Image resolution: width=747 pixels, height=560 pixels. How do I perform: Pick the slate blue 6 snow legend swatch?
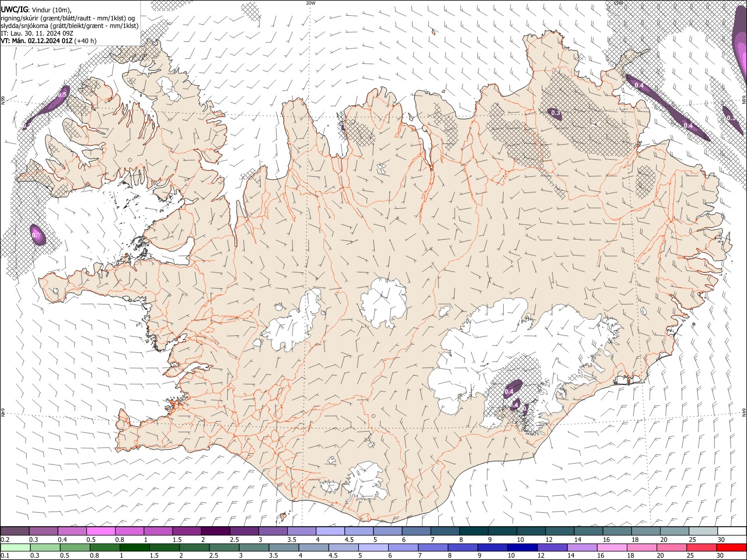point(417,531)
